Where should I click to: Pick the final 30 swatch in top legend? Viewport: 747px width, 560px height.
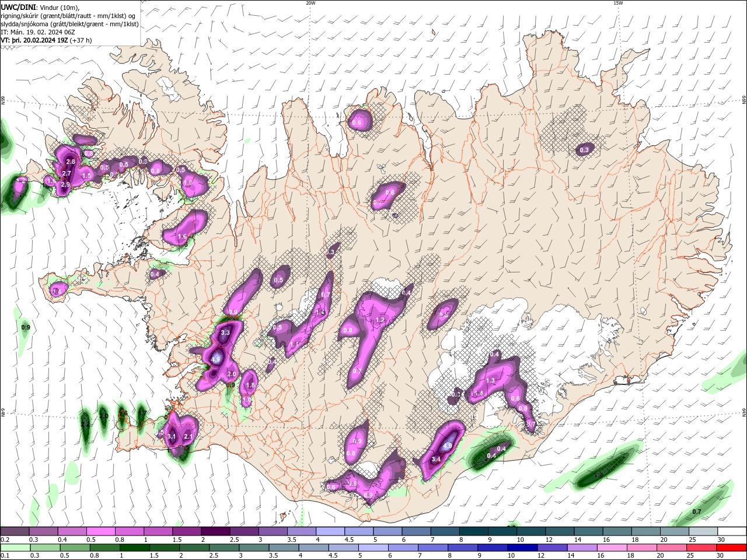(732, 531)
